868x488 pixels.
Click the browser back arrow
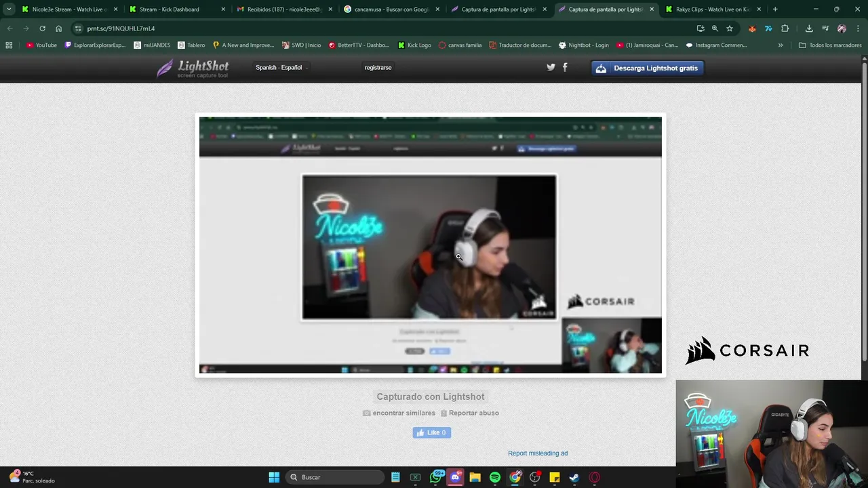coord(9,28)
